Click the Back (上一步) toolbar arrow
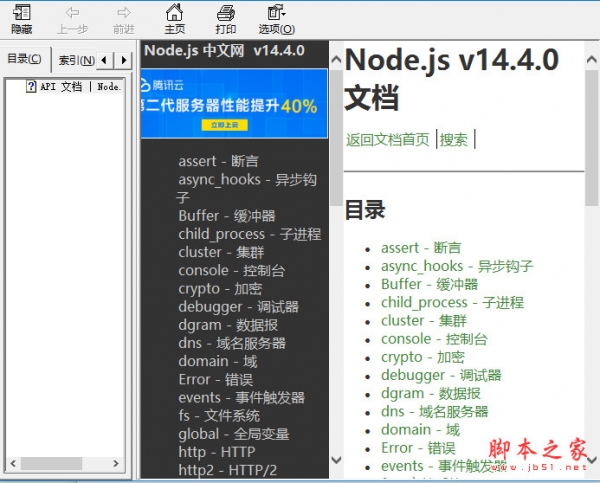 pos(72,19)
